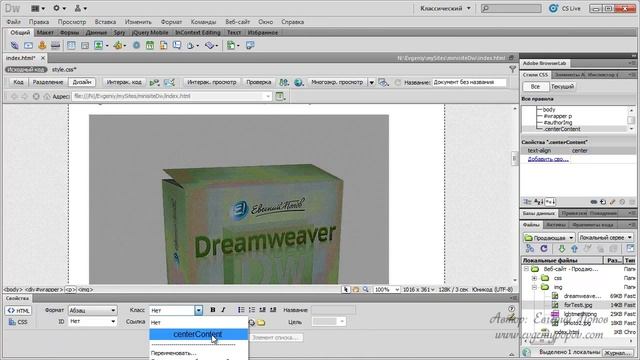The height and width of the screenshot is (360, 640).
Task: Open the Tag Chooser icon
Action: (x=250, y=45)
